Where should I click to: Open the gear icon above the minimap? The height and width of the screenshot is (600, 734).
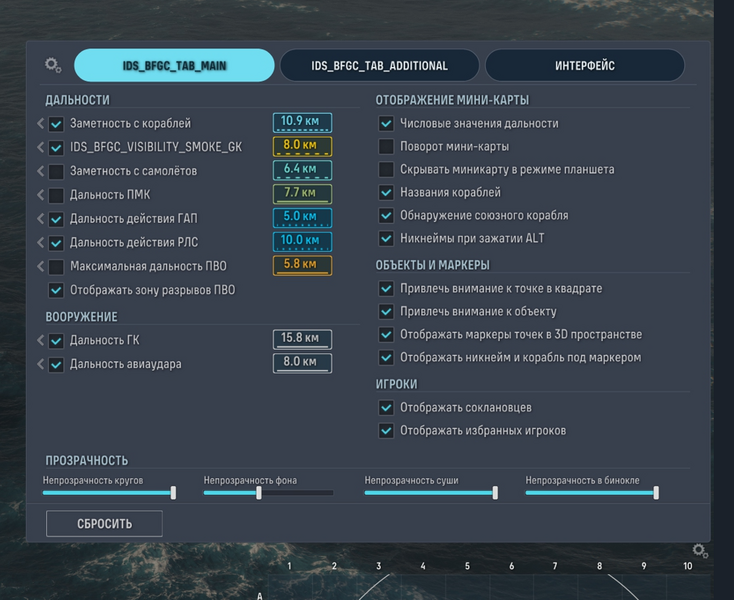pos(700,550)
